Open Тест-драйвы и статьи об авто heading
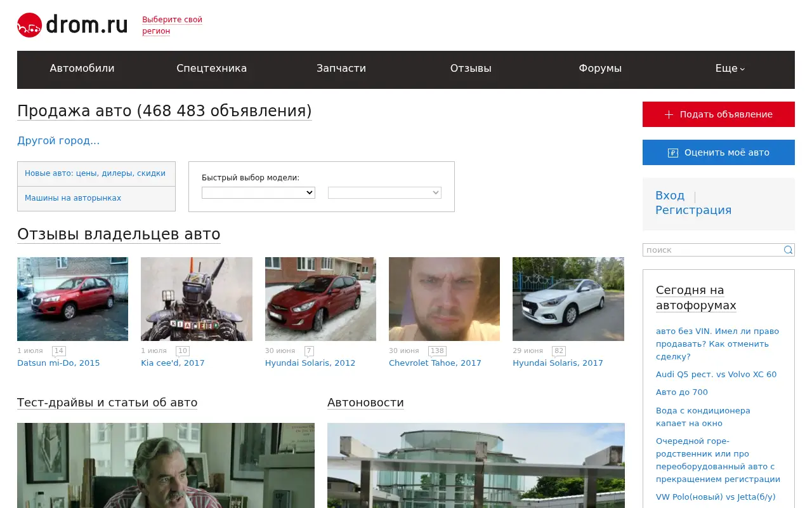 click(107, 403)
